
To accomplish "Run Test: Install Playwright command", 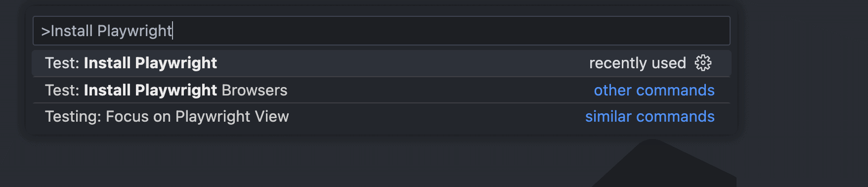I will click(x=381, y=63).
